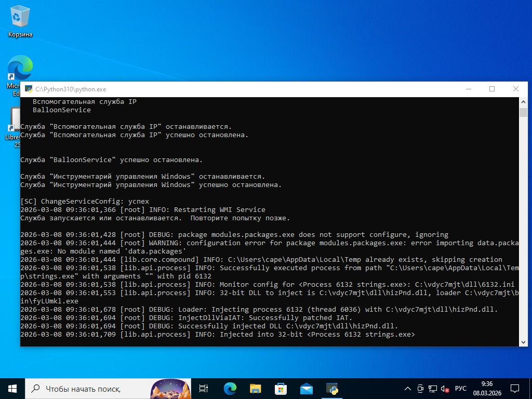Open the notification center
532x399 pixels.
tap(515, 388)
